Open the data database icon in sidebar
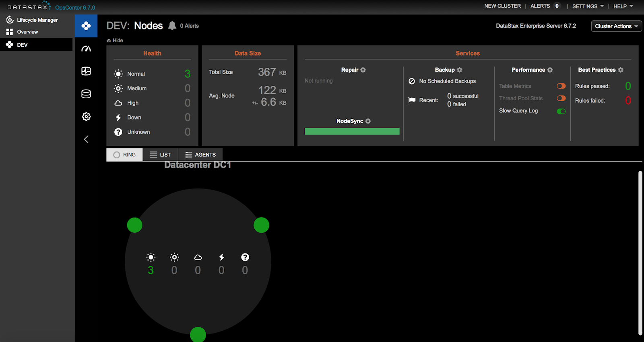This screenshot has height=342, width=644. (x=86, y=94)
